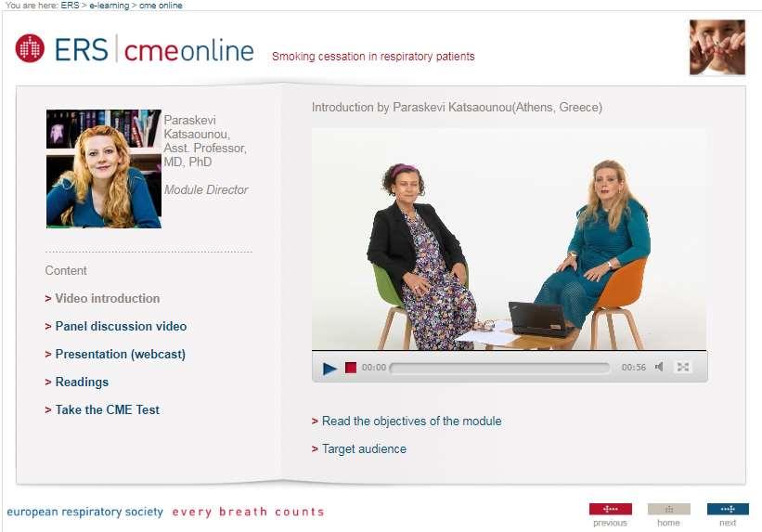The image size is (762, 532).
Task: Open the broken-cigarette thumbnail image
Action: point(717,47)
